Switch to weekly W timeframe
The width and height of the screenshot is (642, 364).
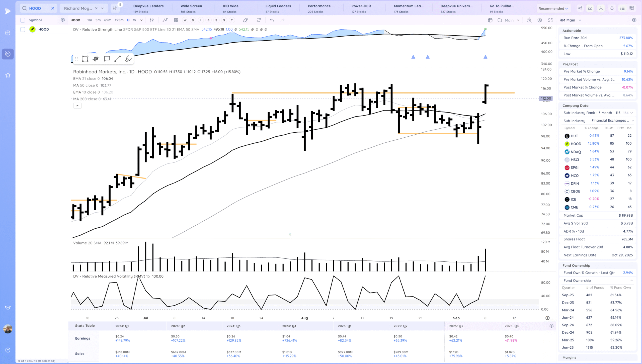tap(135, 20)
